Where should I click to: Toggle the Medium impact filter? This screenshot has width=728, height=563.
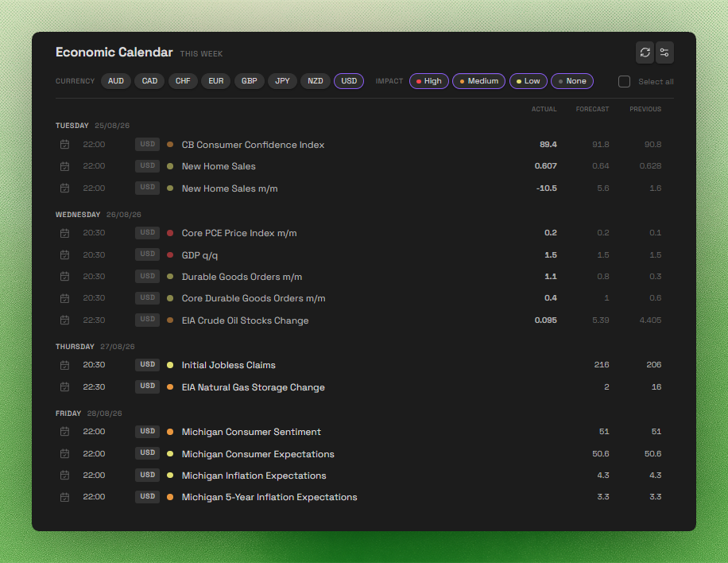tap(478, 81)
